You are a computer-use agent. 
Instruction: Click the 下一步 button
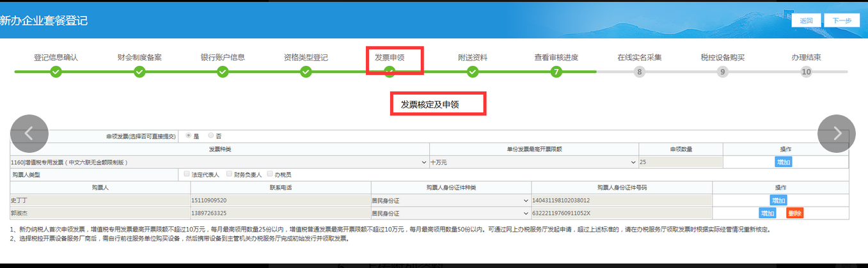842,20
